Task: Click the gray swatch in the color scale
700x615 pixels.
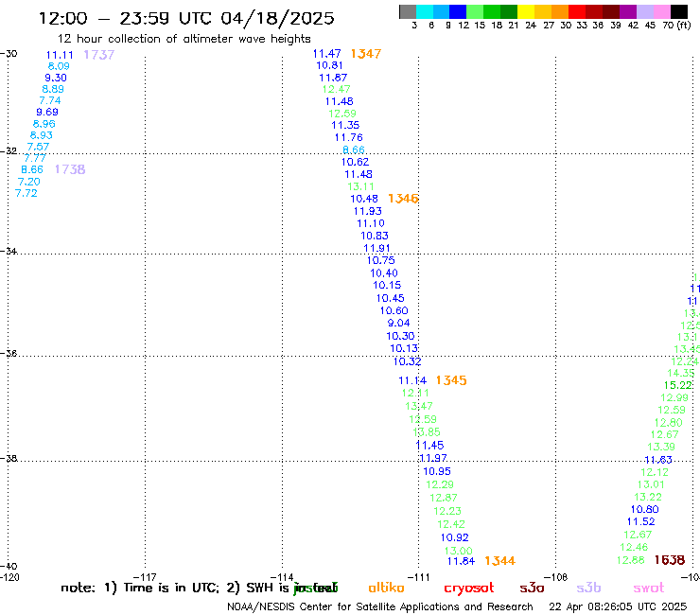Action: tap(408, 11)
